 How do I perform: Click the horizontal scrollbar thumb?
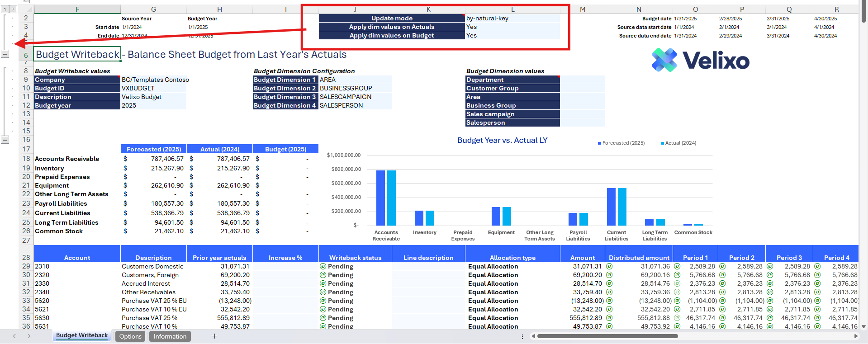coord(607,336)
